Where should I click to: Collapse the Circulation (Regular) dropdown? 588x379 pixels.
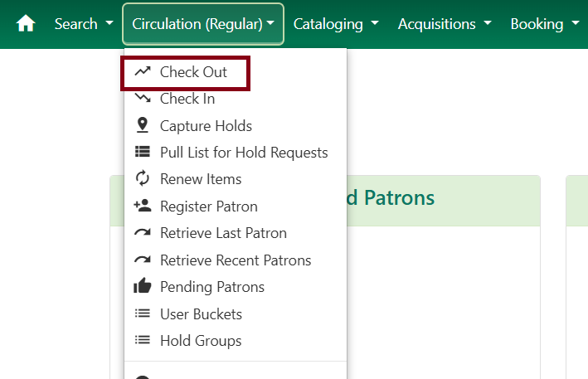tap(203, 24)
